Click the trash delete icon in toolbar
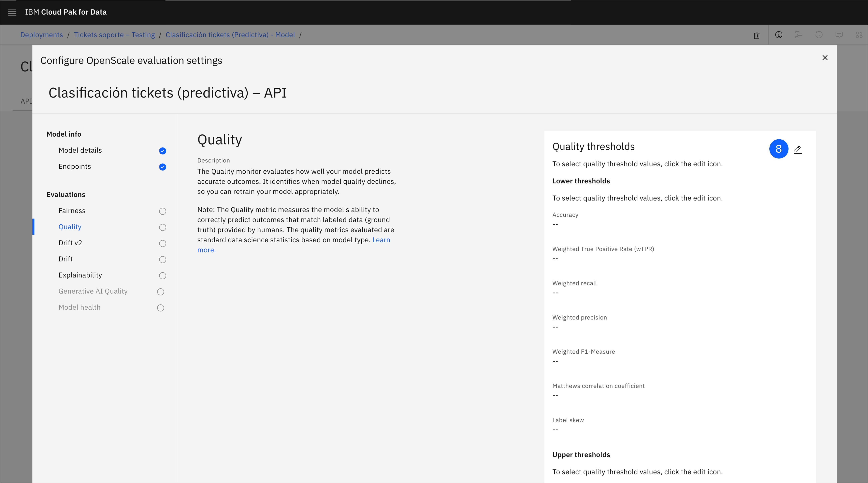The image size is (868, 483). click(x=757, y=35)
